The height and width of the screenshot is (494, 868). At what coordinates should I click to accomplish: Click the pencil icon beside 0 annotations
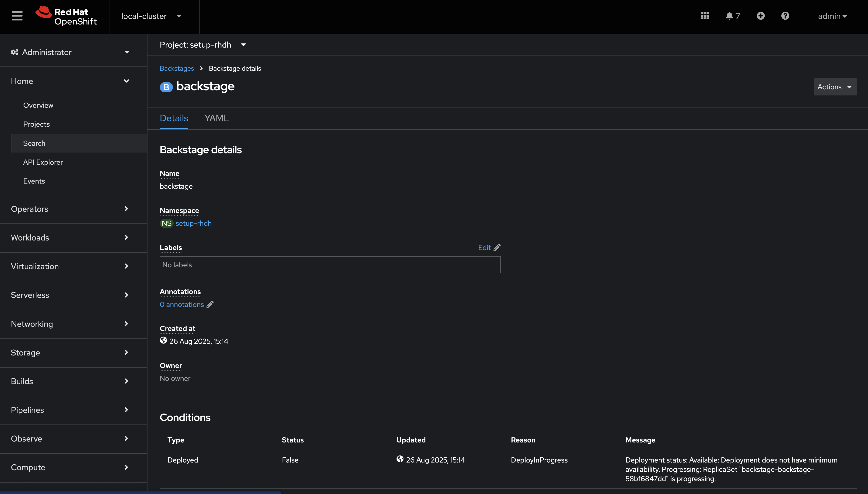(x=210, y=304)
